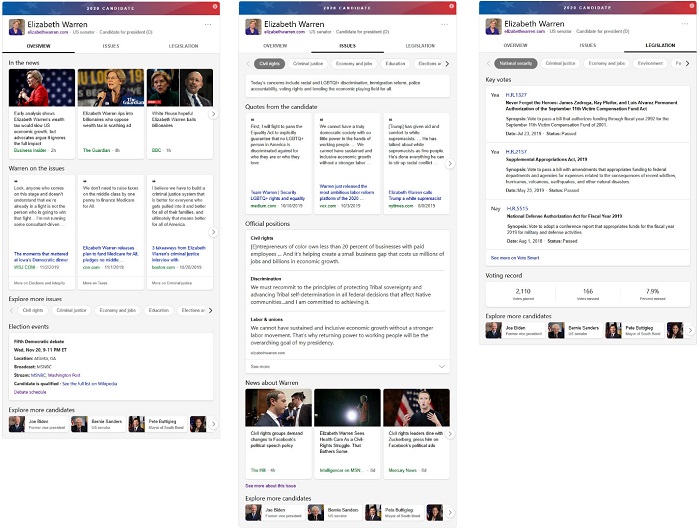Select Criminal justice chip in Issues panel
This screenshot has height=529, width=700.
pos(308,64)
